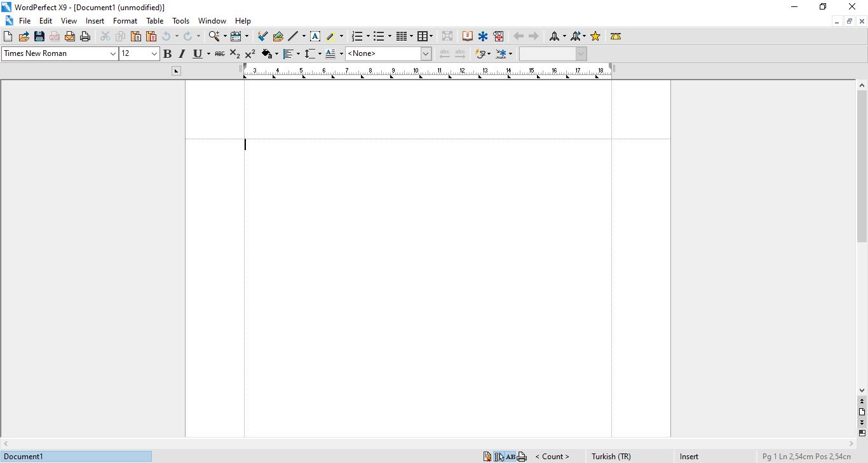
Task: Open the Window menu
Action: coord(212,21)
